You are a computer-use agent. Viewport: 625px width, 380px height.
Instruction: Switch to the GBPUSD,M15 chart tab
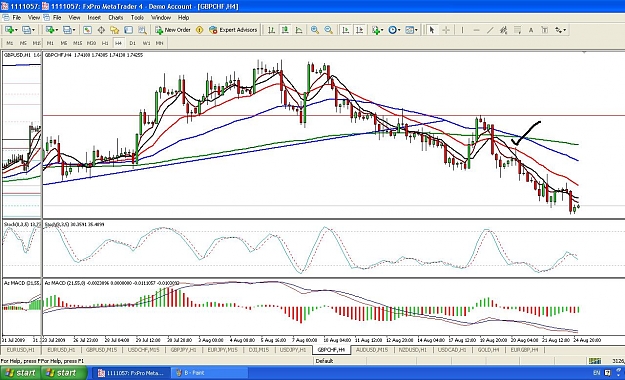coord(102,350)
